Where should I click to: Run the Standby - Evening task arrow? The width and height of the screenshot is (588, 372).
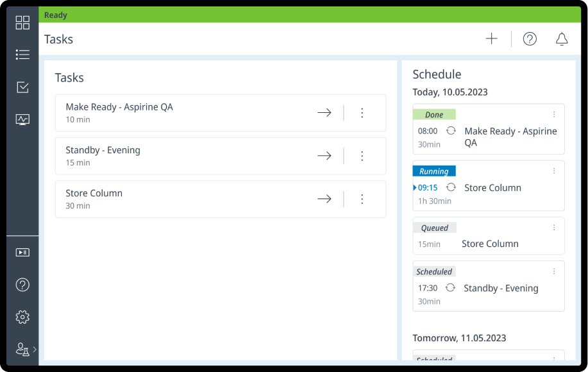point(324,156)
